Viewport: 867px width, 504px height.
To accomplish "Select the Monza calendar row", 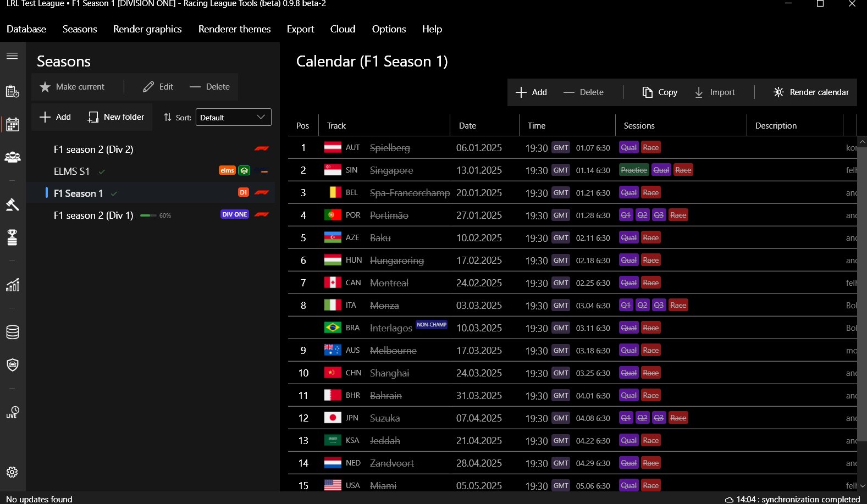I will click(572, 306).
